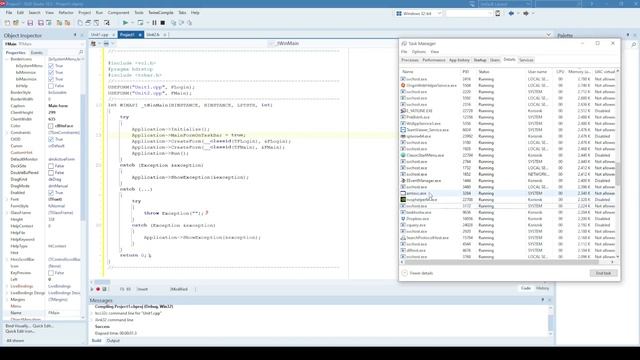Pin the Object Inspector panel

pyautogui.click(x=75, y=36)
